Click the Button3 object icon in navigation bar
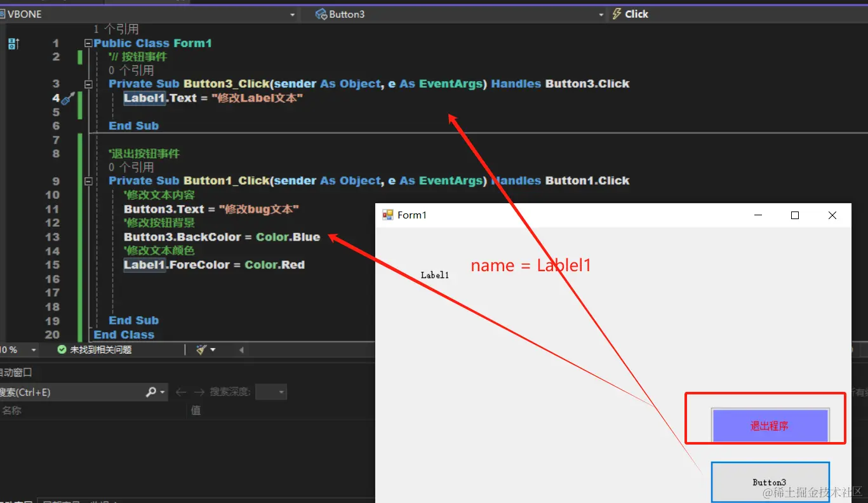 (321, 14)
